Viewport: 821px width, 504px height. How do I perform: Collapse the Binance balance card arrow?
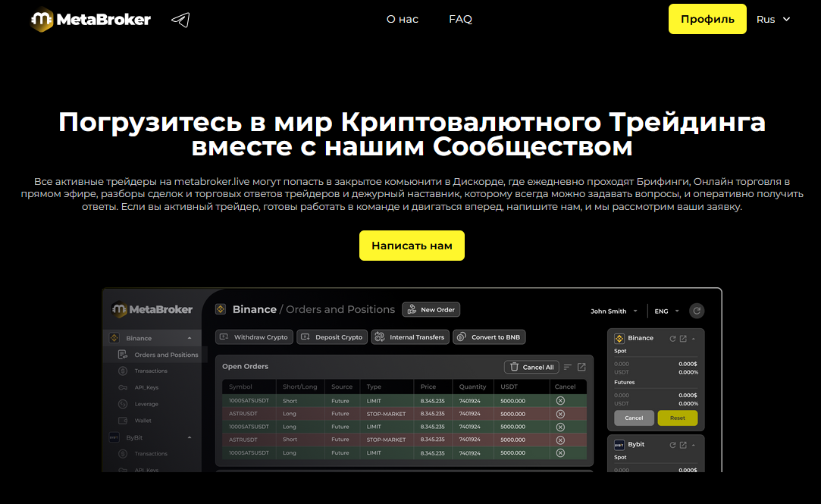pyautogui.click(x=693, y=339)
